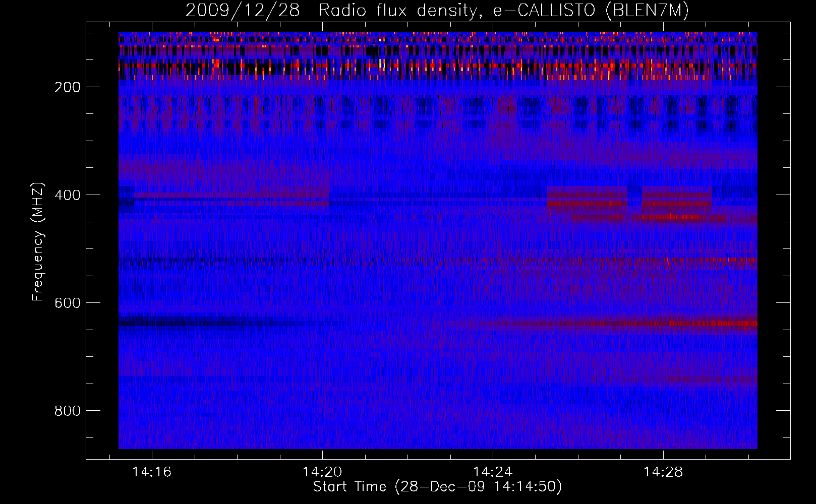The height and width of the screenshot is (504, 816).
Task: Click the 14:20 time tick label
Action: tap(322, 472)
